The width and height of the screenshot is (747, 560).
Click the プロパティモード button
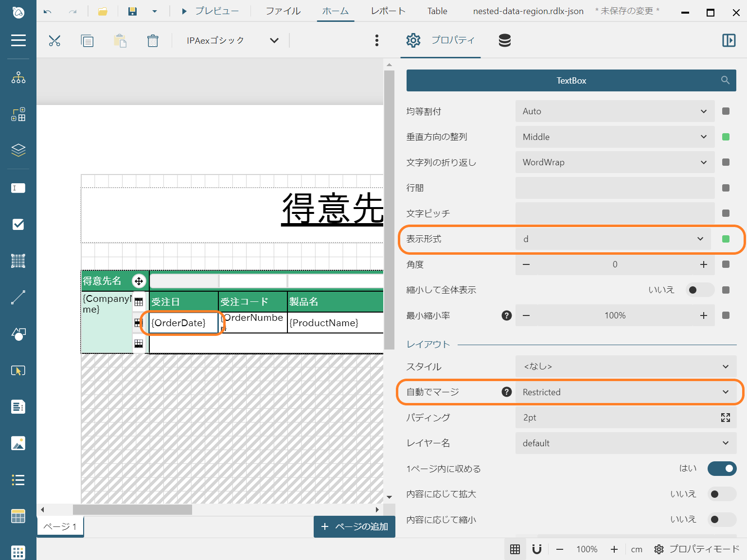pyautogui.click(x=696, y=549)
